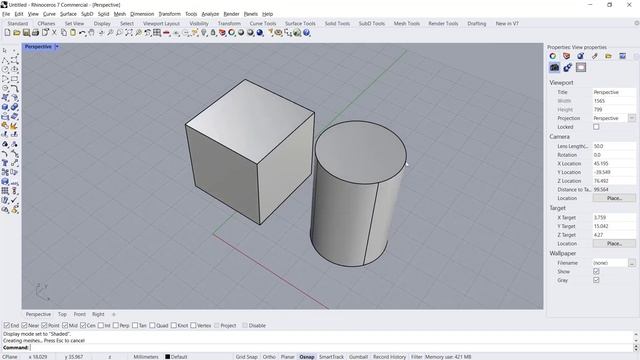The image size is (640, 360).
Task: Open the Curve menu
Action: tap(49, 14)
